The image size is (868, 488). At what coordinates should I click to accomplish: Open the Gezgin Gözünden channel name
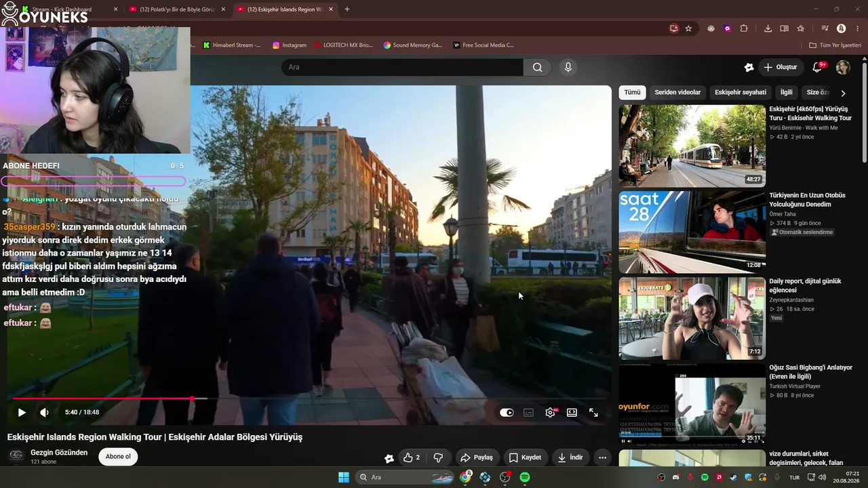[59, 453]
